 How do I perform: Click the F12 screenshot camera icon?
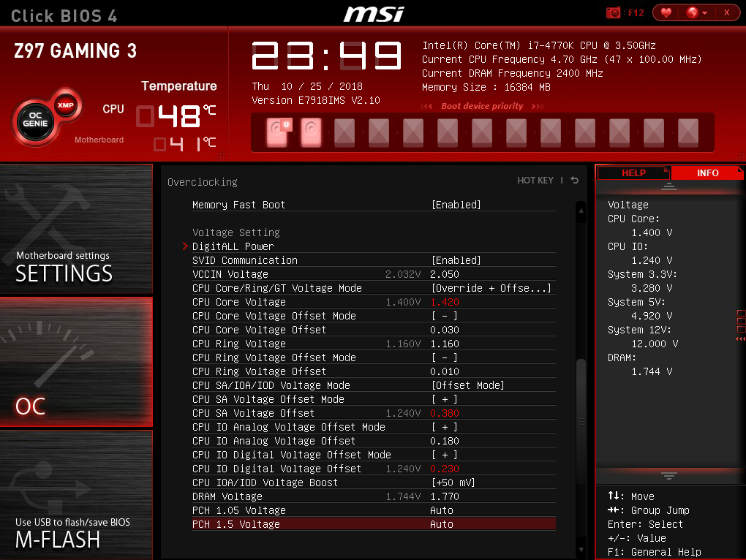pos(613,13)
